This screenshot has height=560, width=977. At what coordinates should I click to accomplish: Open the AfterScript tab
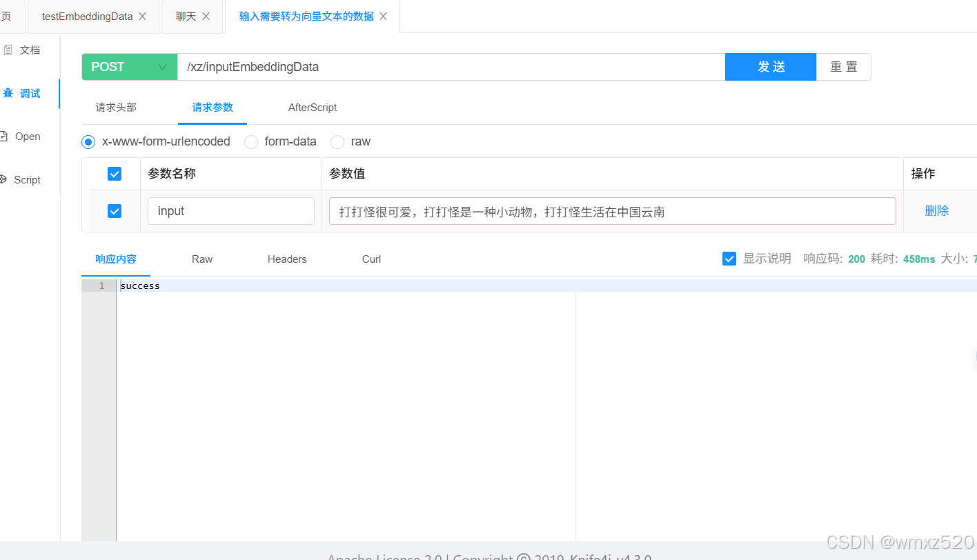[x=313, y=108]
